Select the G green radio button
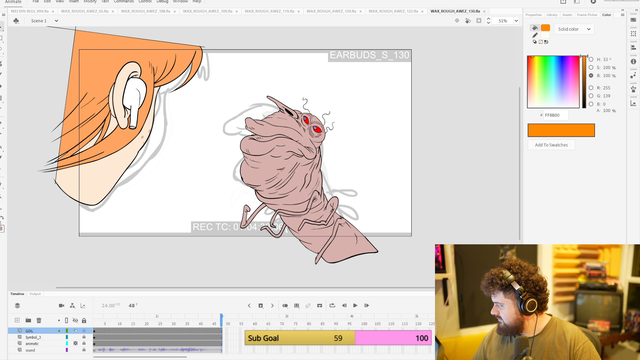640x360 pixels. pyautogui.click(x=591, y=96)
